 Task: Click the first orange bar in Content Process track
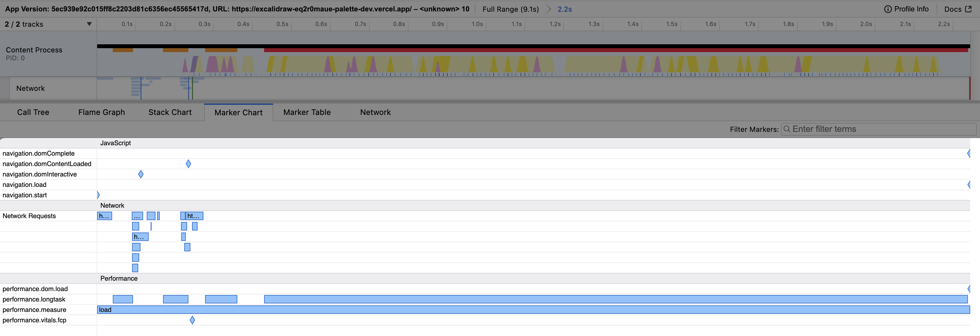coord(123,50)
